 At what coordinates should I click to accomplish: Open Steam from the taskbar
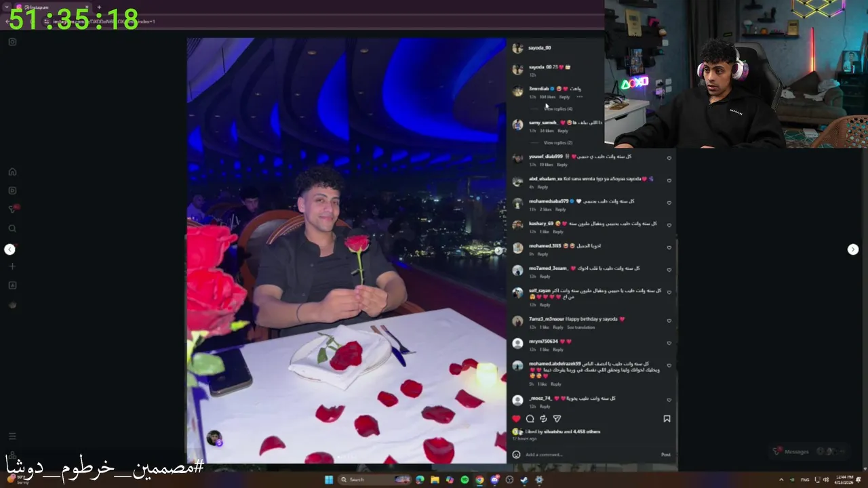pos(524,480)
